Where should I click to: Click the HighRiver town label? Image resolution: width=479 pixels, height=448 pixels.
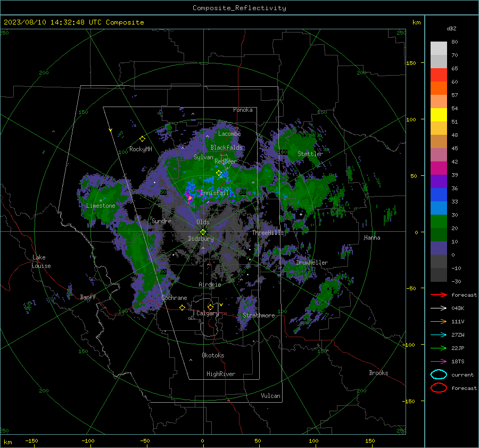(221, 374)
